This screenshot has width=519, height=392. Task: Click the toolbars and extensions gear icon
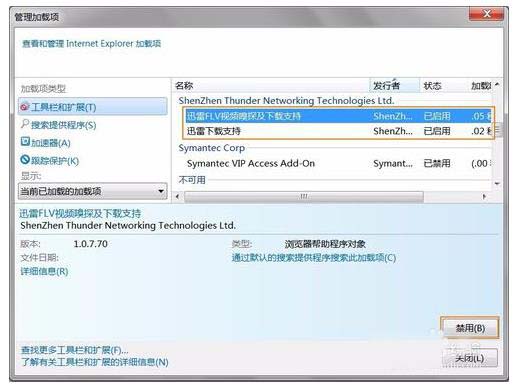pos(25,107)
